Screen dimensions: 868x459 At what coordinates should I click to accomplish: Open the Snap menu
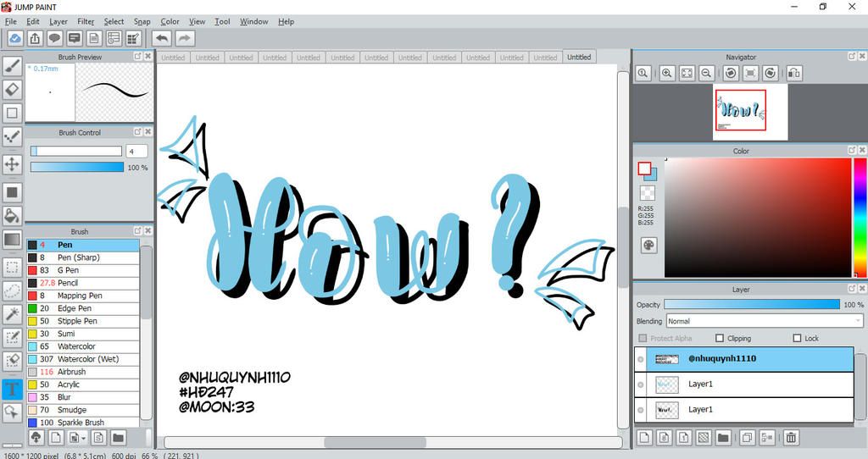pos(142,21)
